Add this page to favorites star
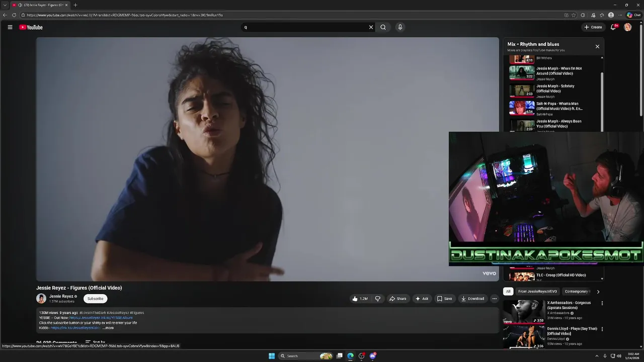 574,15
